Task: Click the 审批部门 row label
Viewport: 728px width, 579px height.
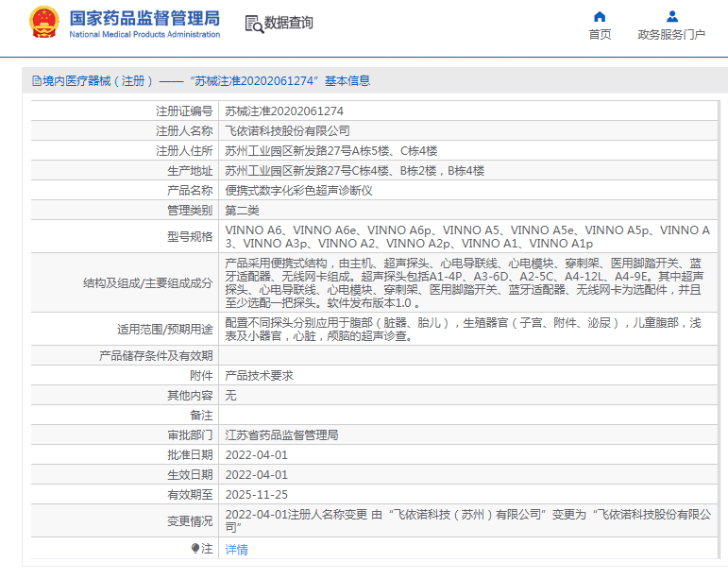Action: [x=190, y=435]
